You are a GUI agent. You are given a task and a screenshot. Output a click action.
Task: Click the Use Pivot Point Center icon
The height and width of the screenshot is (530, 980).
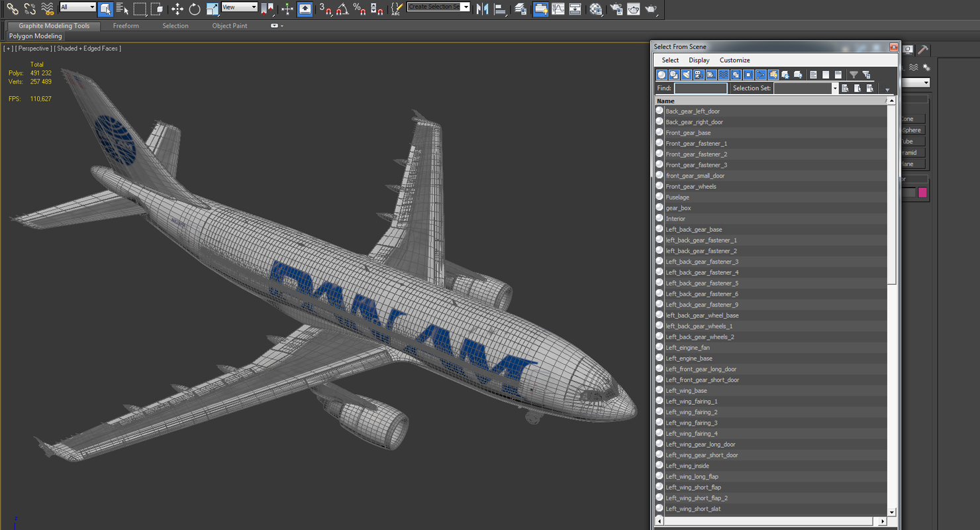(268, 9)
